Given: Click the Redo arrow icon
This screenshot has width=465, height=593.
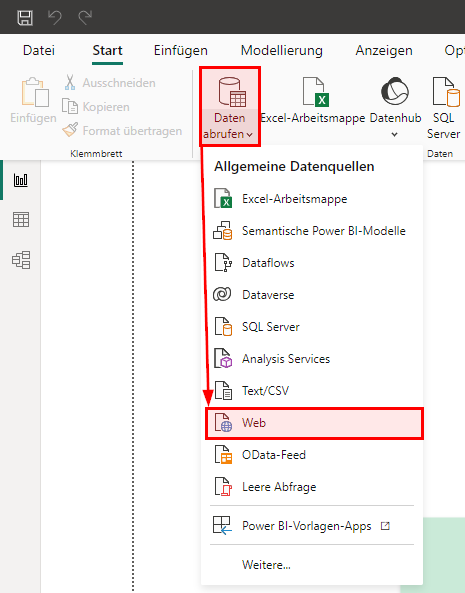Looking at the screenshot, I should coord(85,17).
